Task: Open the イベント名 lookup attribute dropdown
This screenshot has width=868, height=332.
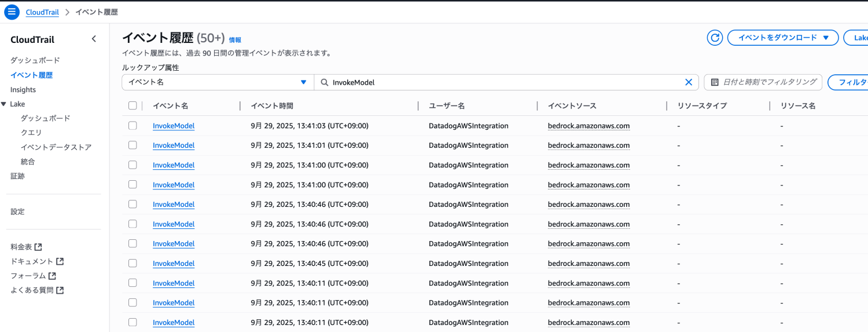Action: [x=218, y=82]
